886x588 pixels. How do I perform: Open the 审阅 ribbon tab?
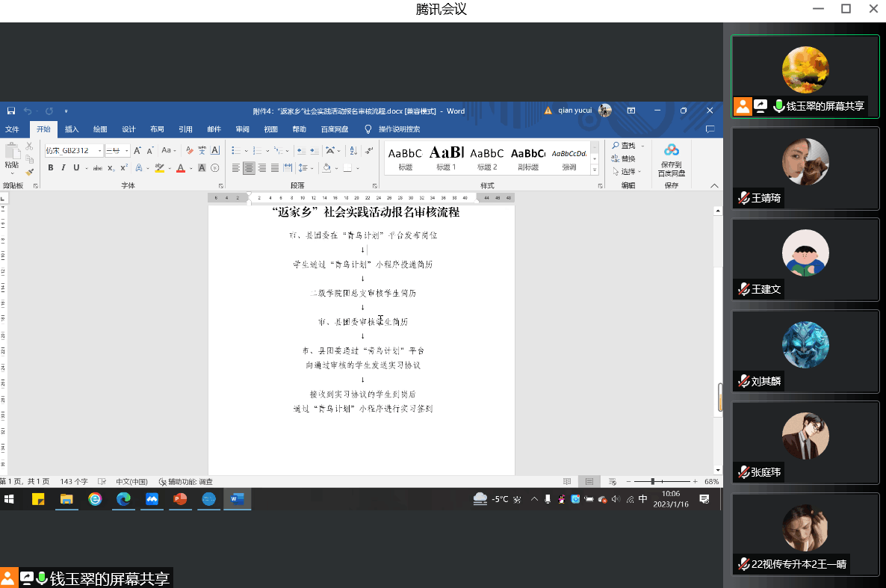(x=242, y=129)
